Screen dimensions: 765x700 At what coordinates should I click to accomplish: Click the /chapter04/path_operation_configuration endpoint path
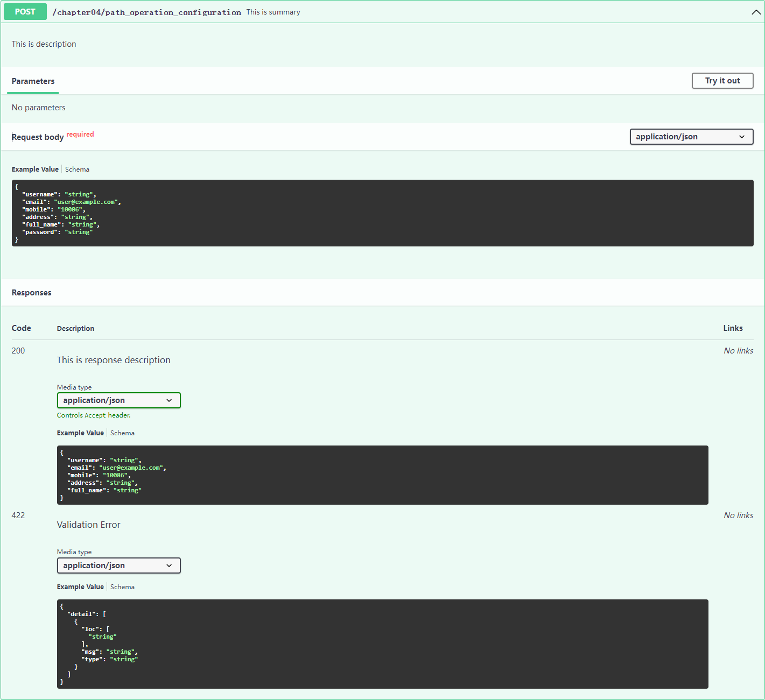pyautogui.click(x=146, y=12)
